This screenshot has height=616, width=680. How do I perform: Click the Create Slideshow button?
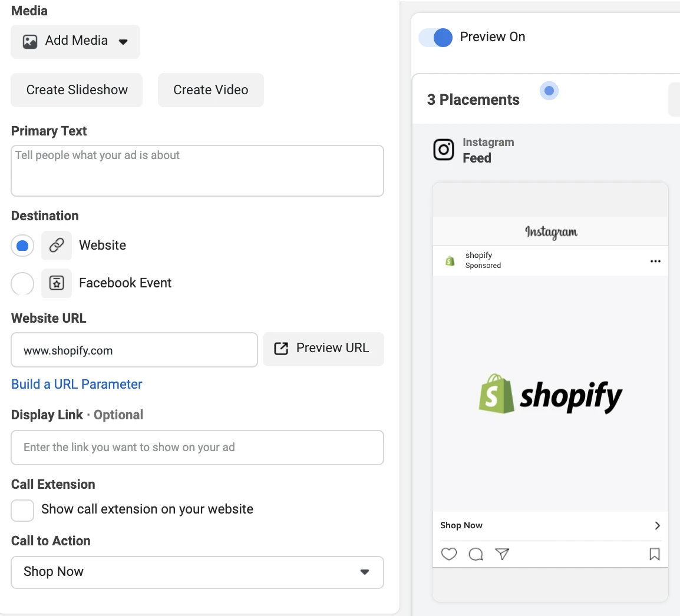[77, 90]
